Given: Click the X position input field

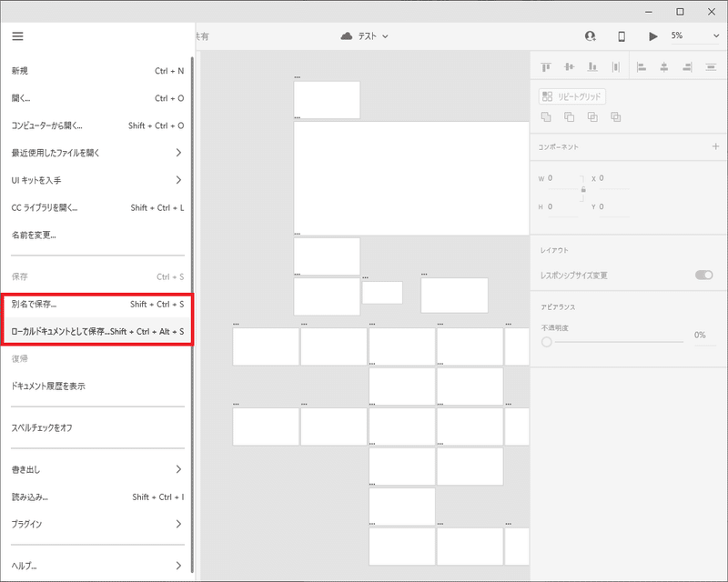Looking at the screenshot, I should click(x=613, y=178).
